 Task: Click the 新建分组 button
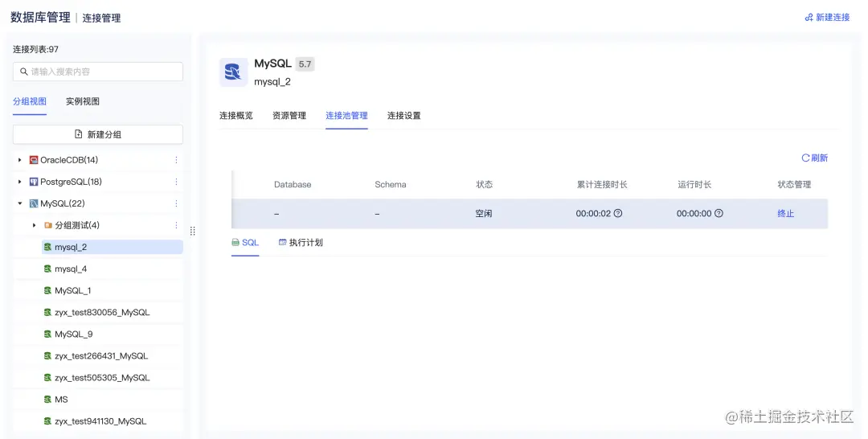(98, 134)
